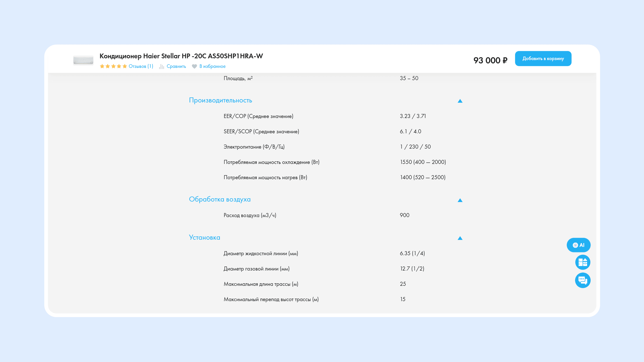Collapse Производительность section via its triangle
Viewport: 644px width, 362px height.
coord(460,101)
